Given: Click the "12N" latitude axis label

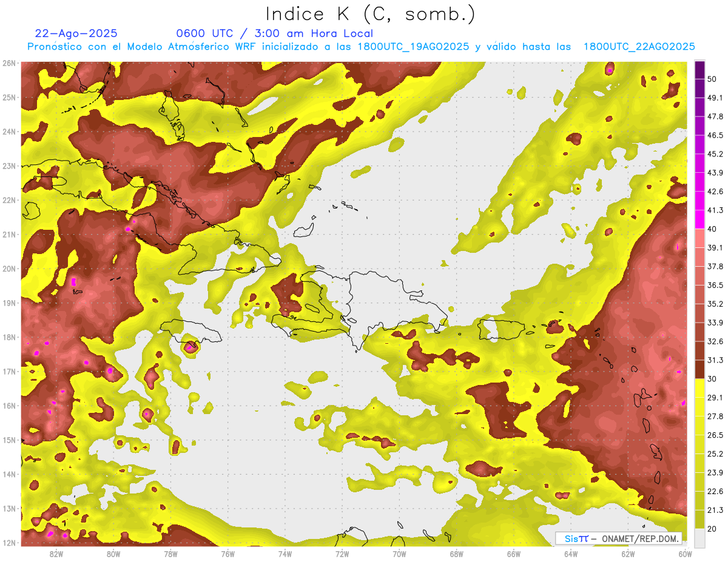Looking at the screenshot, I should (x=8, y=543).
